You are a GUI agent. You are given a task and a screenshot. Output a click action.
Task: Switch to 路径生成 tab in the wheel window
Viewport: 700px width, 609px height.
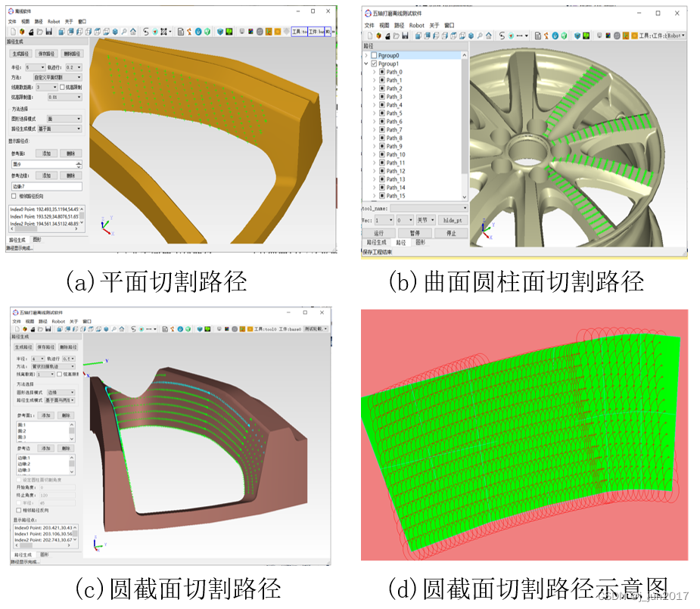pyautogui.click(x=375, y=242)
